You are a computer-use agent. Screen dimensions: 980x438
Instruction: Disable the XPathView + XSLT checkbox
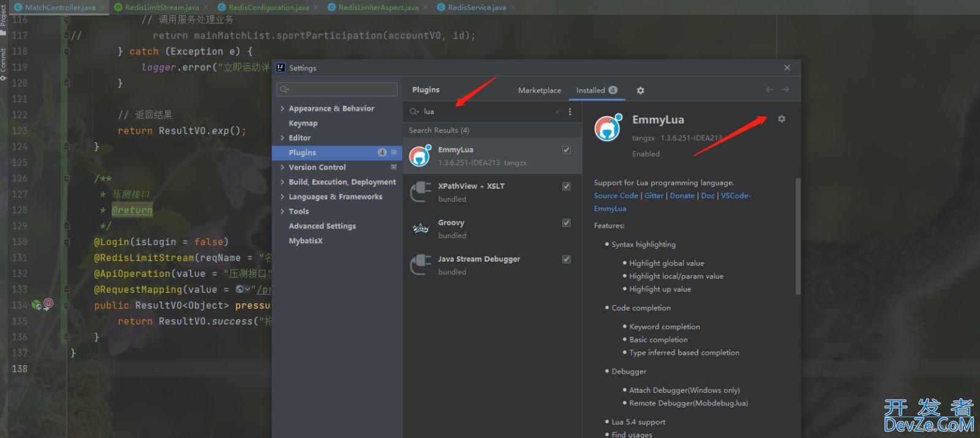567,186
